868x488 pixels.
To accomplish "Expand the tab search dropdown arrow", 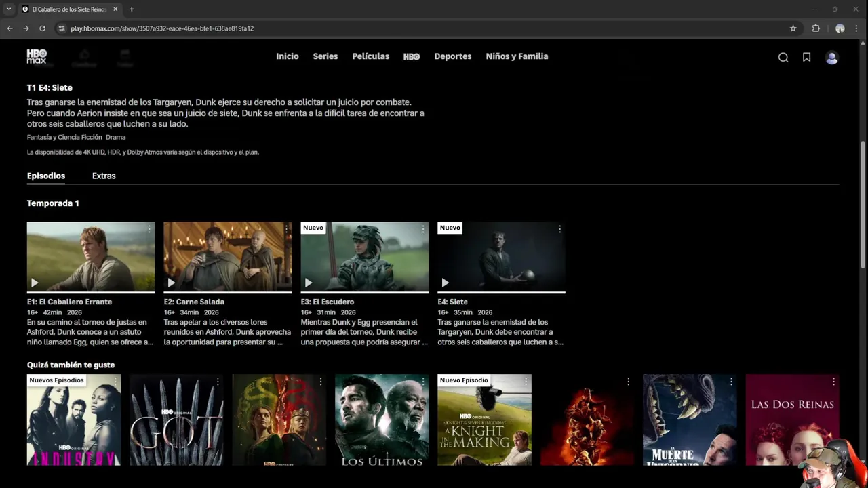I will click(9, 9).
